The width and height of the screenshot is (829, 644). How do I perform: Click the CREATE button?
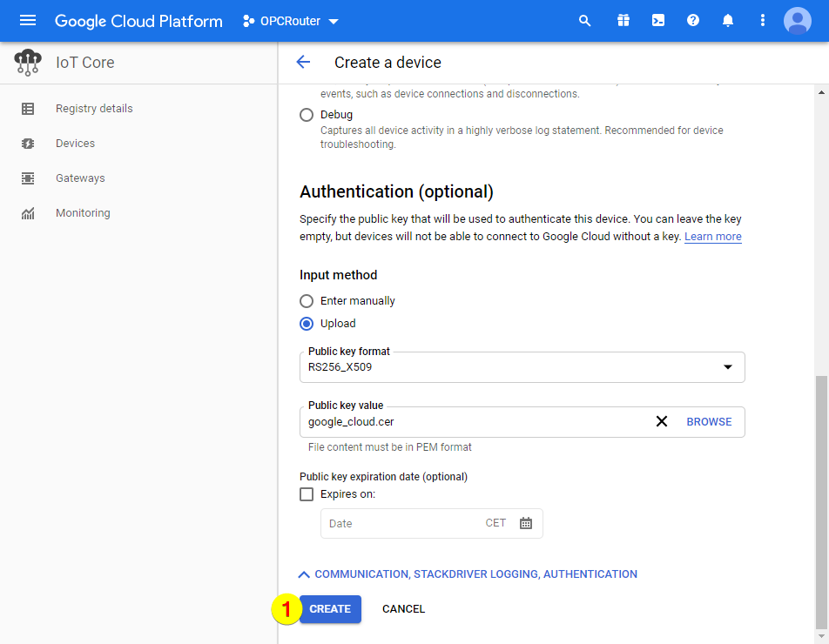click(x=329, y=609)
